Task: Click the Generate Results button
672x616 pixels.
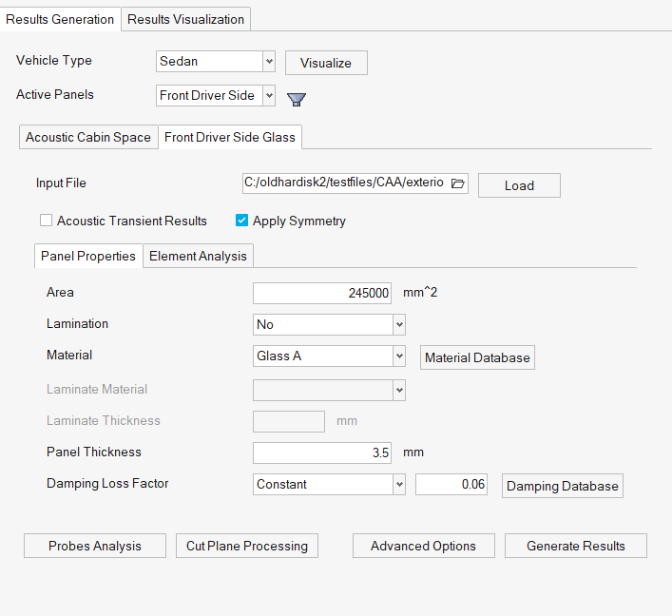Action: tap(575, 546)
